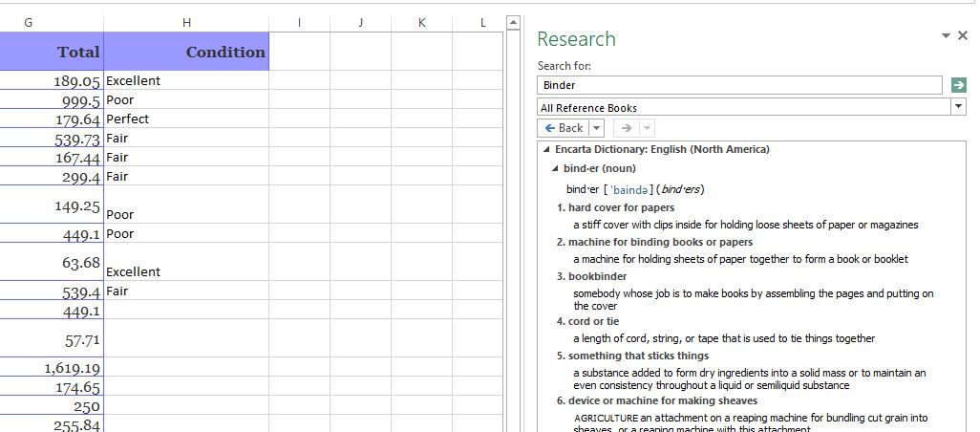Select the cell containing 255.84
Viewport: 980px width, 432px height.
point(52,423)
